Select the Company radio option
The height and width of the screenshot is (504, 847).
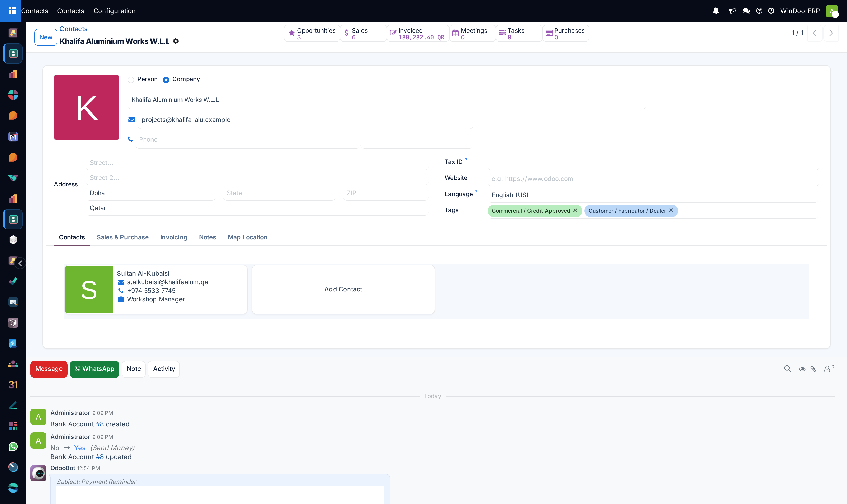tap(166, 79)
